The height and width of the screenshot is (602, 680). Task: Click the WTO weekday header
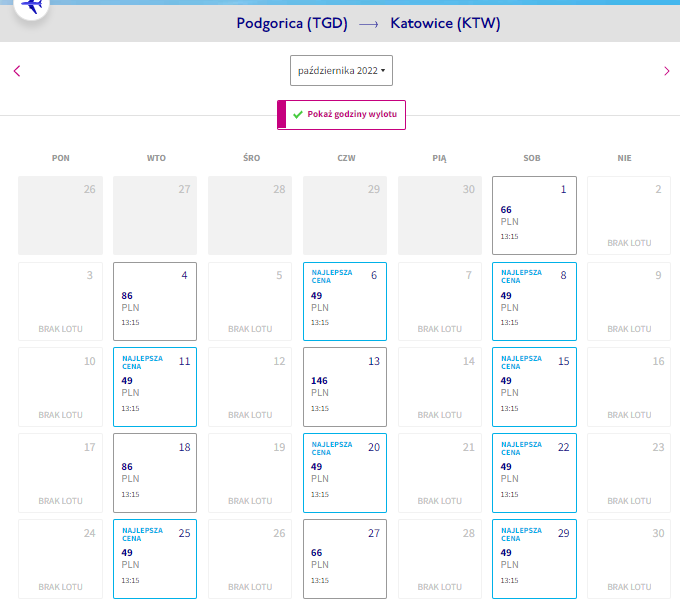click(156, 158)
